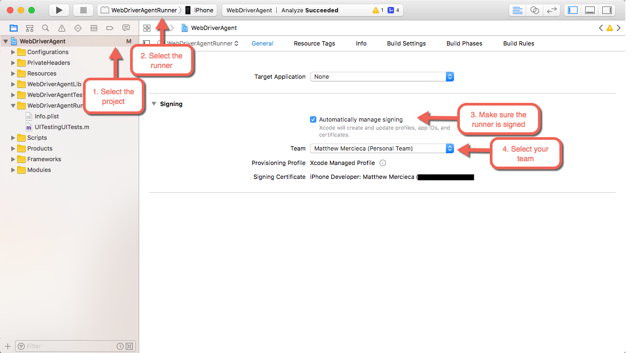The height and width of the screenshot is (353, 644).
Task: Open the Debug navigator icon
Action: tap(94, 28)
